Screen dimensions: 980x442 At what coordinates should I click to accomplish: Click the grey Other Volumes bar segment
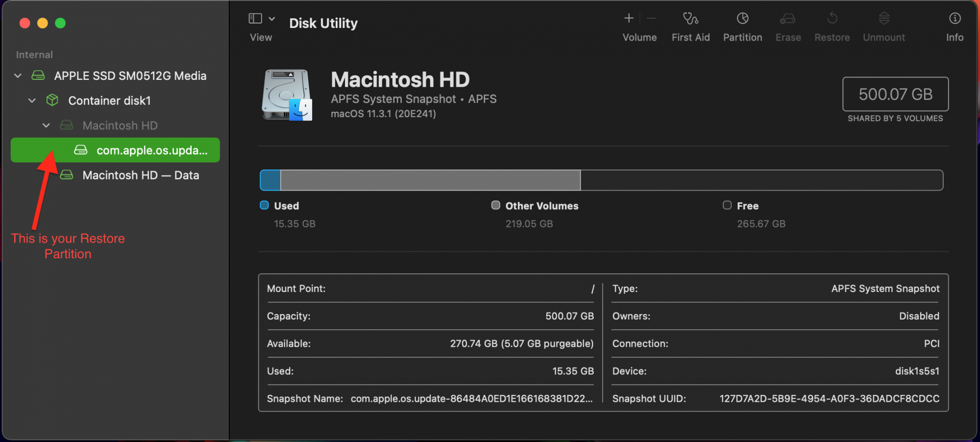pyautogui.click(x=430, y=180)
